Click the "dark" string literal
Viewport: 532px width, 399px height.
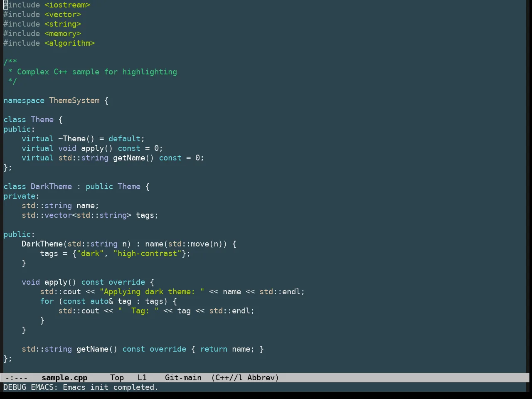pos(90,254)
